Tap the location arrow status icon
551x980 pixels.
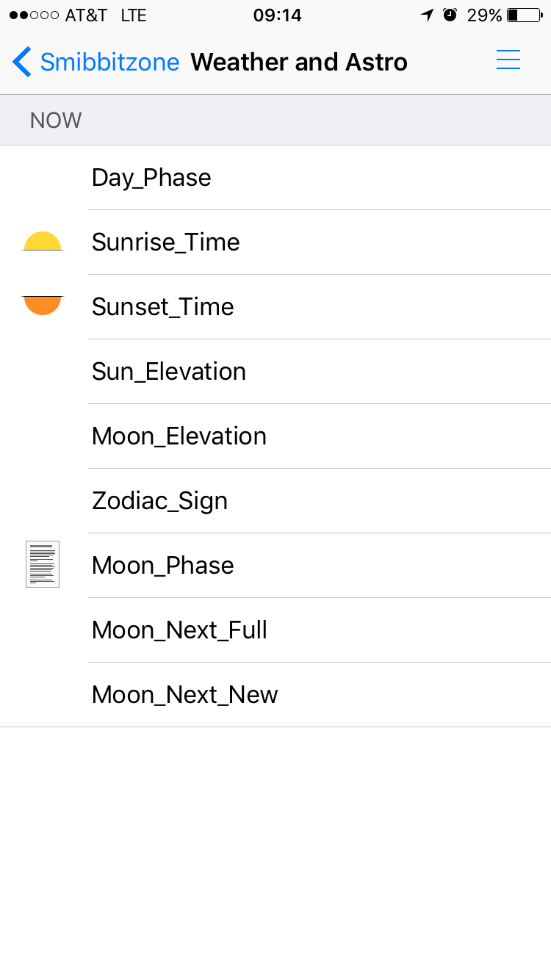click(427, 15)
